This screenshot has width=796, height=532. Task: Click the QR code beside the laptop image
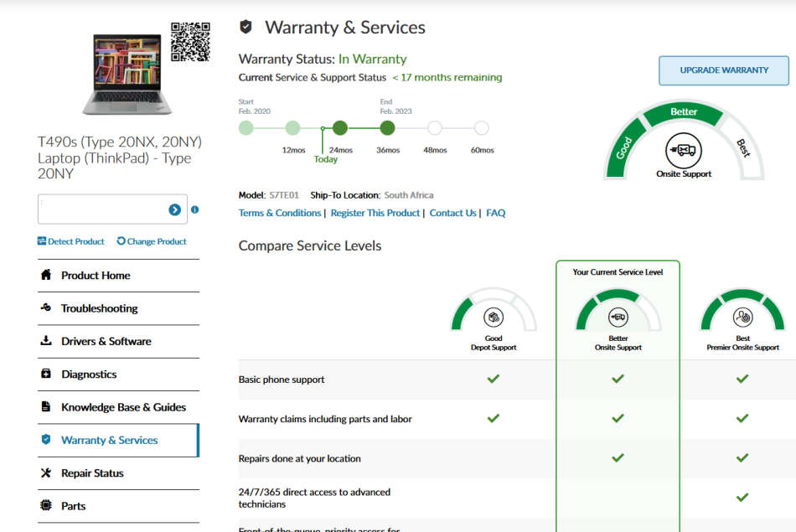pyautogui.click(x=189, y=42)
